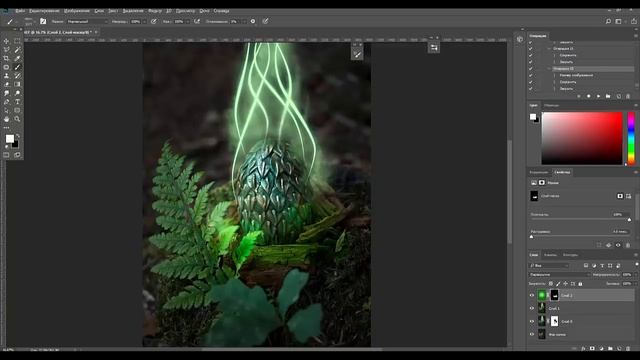Select the Horizontal Type tool
The width and height of the screenshot is (640, 360).
coord(17,102)
